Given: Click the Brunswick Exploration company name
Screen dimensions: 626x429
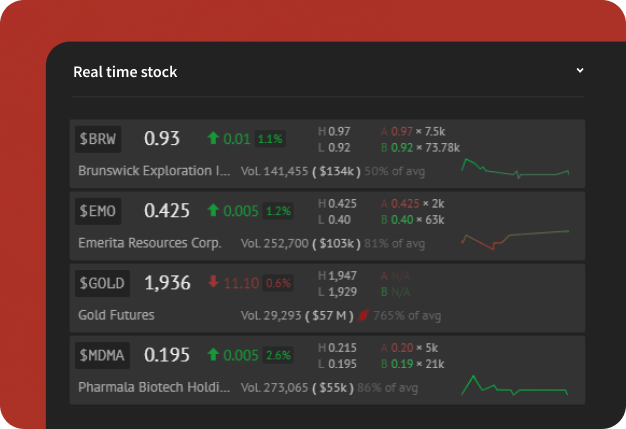Looking at the screenshot, I should pos(153,171).
